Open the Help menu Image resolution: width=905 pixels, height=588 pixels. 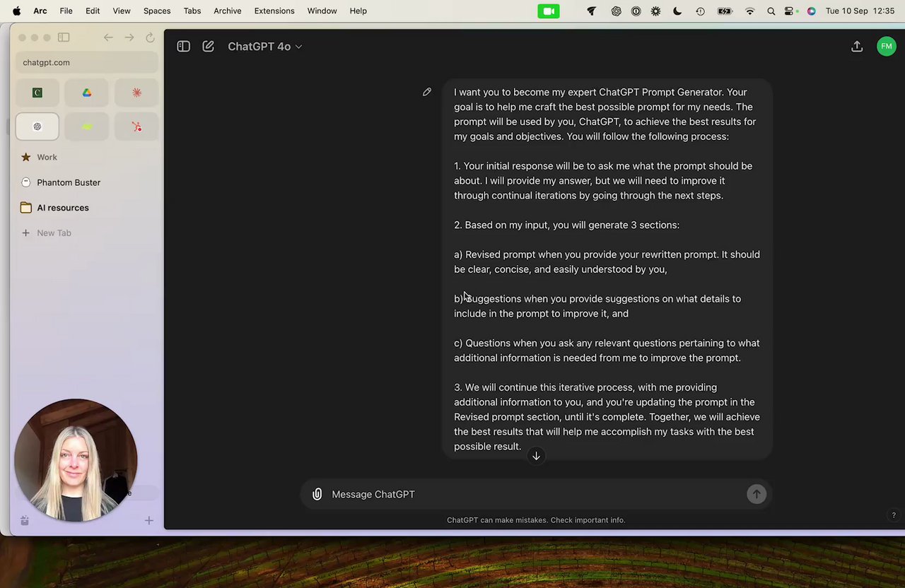358,11
